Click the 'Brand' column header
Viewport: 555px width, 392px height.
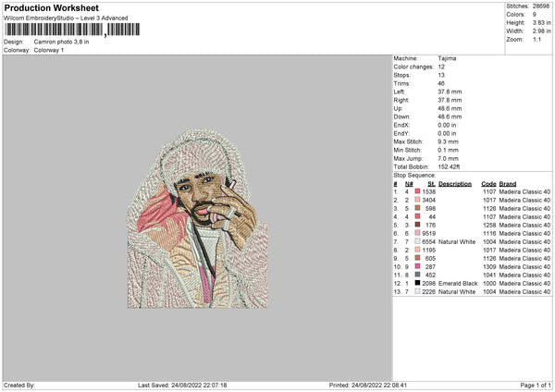508,184
